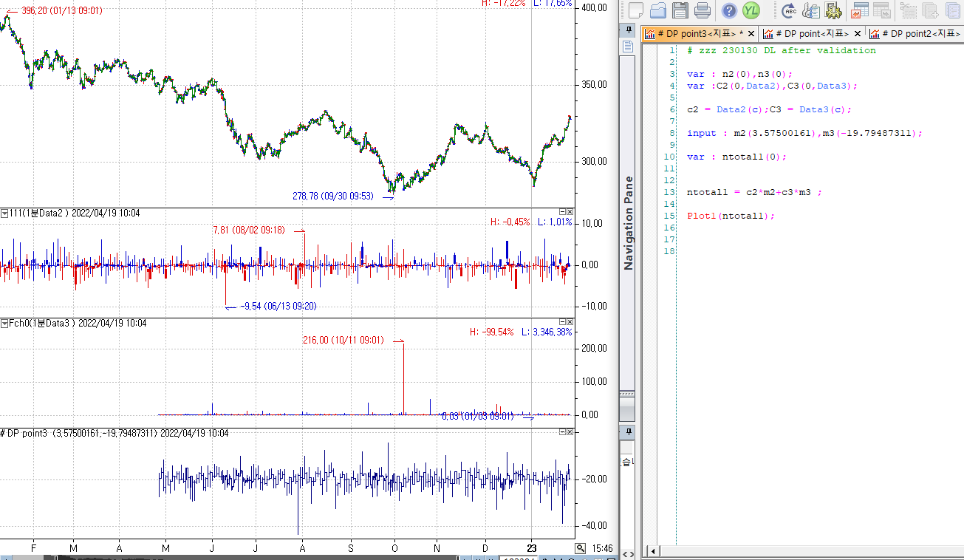Collapse the Fch0 Data3 pane with minus button

(562, 322)
